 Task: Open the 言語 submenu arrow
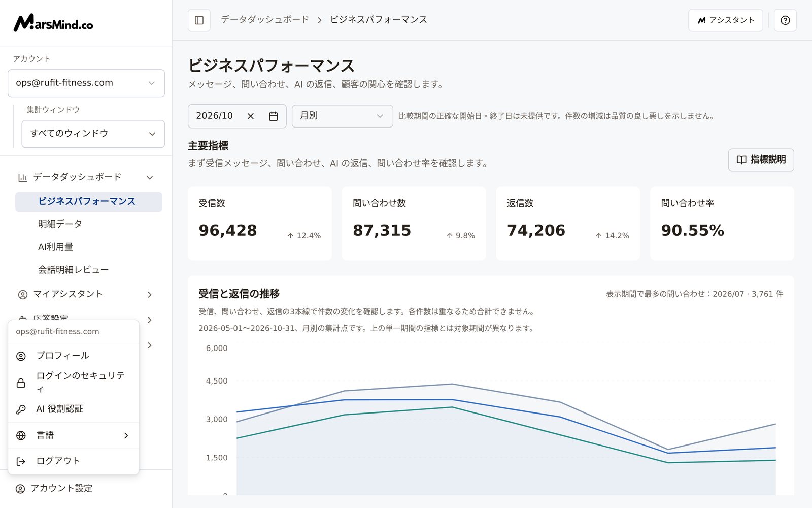[126, 435]
